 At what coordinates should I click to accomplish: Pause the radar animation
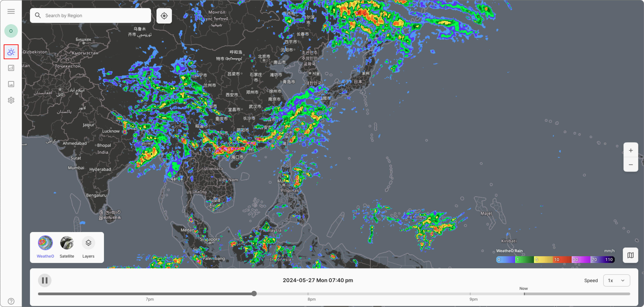[x=45, y=280]
